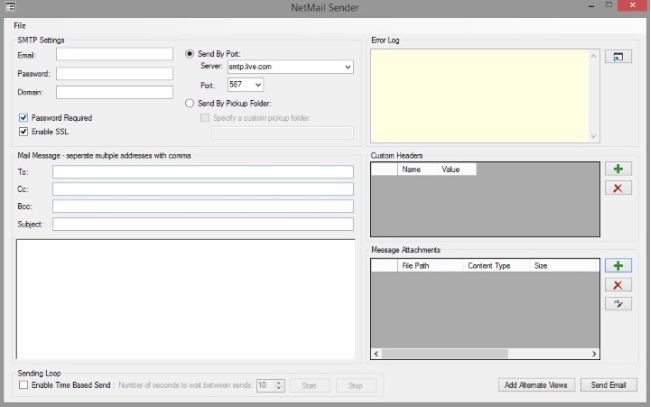Add a custom header with the green plus
This screenshot has height=407, width=651.
pos(618,169)
